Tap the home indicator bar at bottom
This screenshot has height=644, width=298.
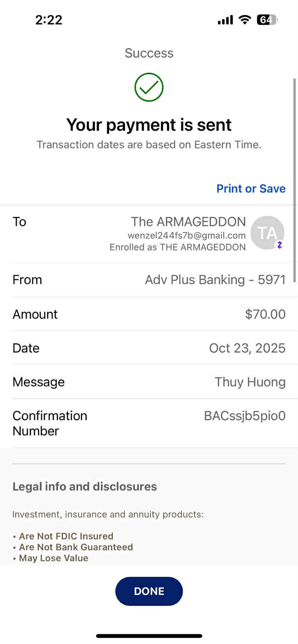tap(149, 636)
